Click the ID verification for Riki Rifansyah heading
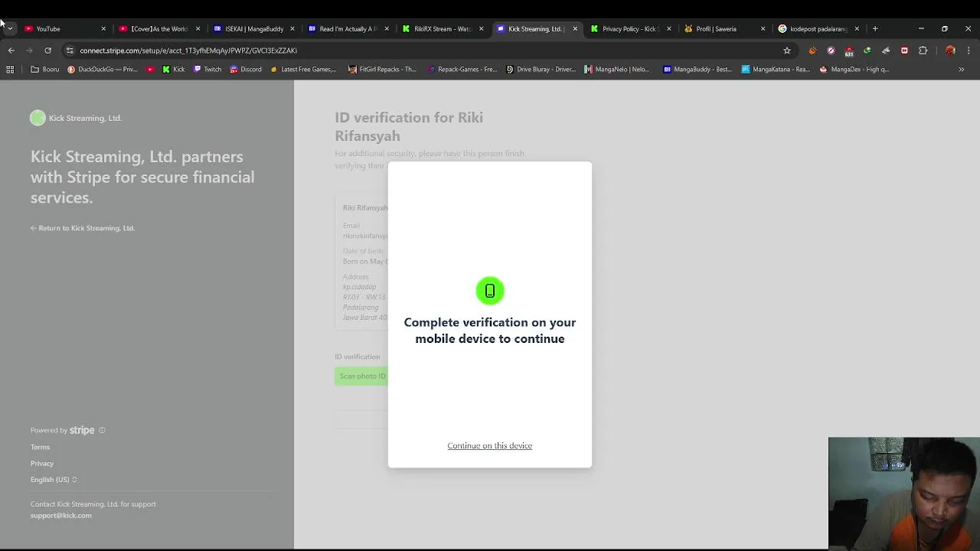 click(409, 127)
